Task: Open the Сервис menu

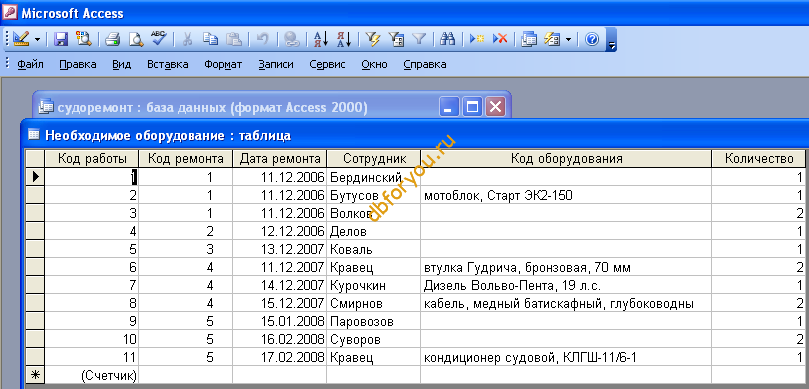Action: coord(328,64)
